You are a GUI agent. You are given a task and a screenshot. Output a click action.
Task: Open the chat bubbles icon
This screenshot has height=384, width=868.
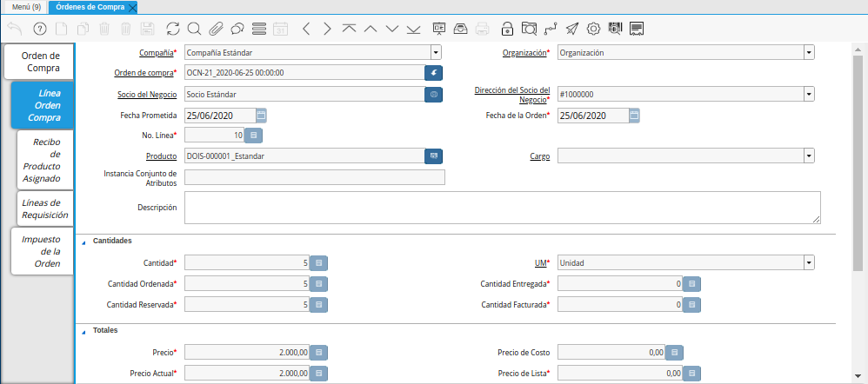pos(237,29)
